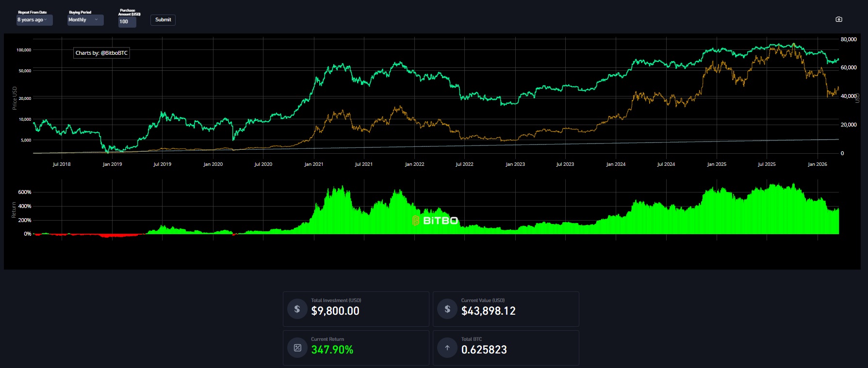
Task: Click the Total BTC up-arrow icon
Action: tap(447, 348)
